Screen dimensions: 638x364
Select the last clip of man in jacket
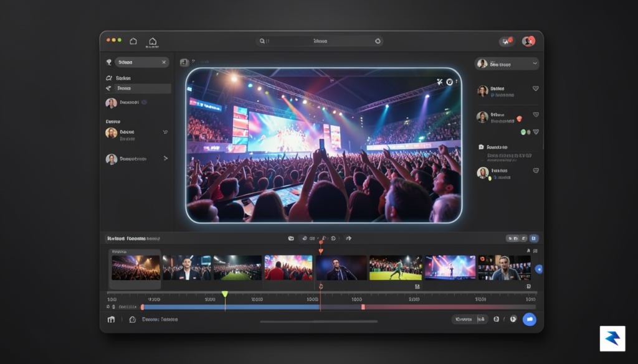[x=505, y=268]
